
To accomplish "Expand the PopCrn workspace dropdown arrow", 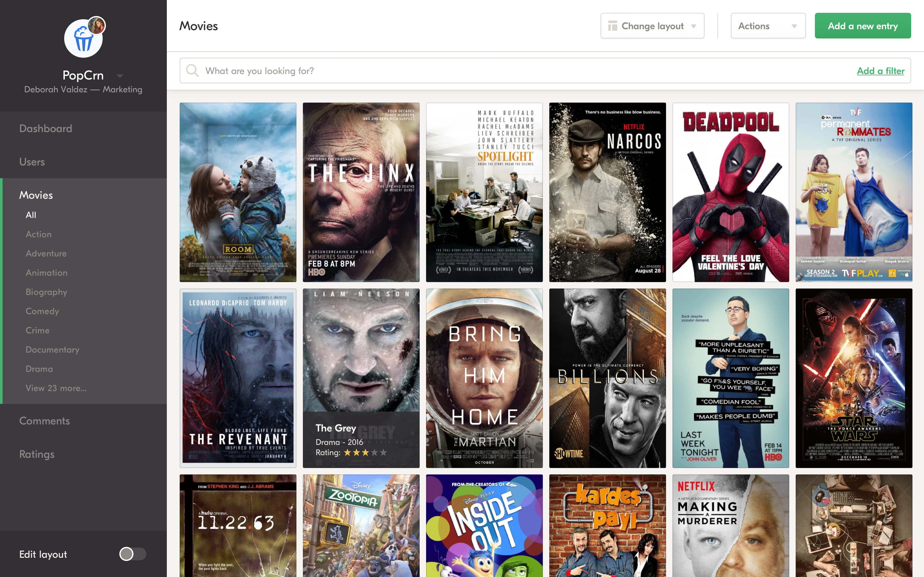I will pos(120,76).
